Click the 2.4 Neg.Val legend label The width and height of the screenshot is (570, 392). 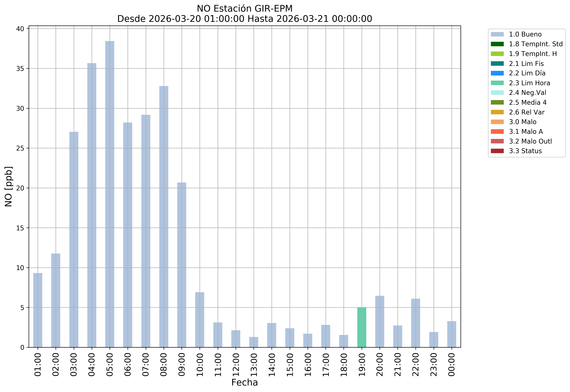(527, 93)
